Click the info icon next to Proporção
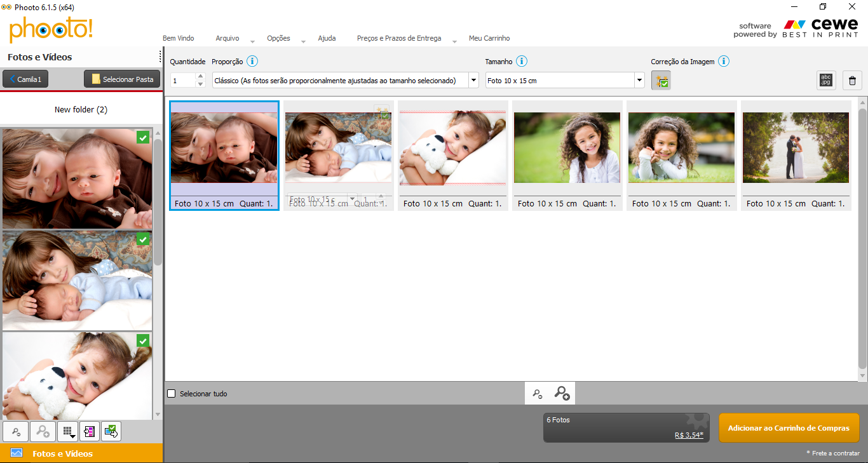Image resolution: width=868 pixels, height=463 pixels. (252, 62)
